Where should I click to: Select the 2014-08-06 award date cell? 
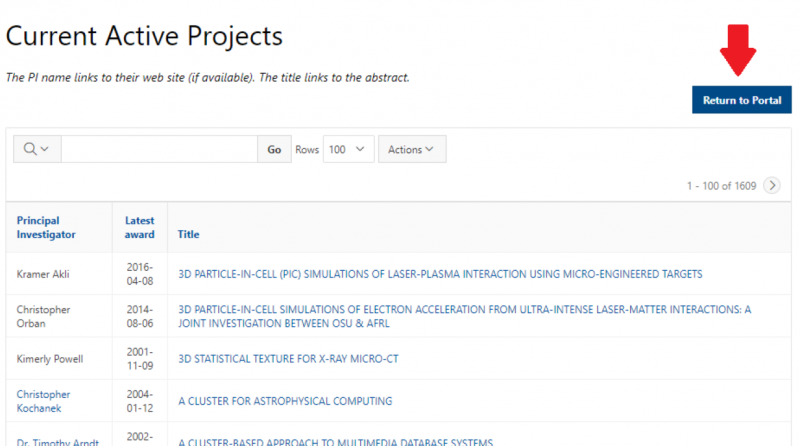coord(140,316)
